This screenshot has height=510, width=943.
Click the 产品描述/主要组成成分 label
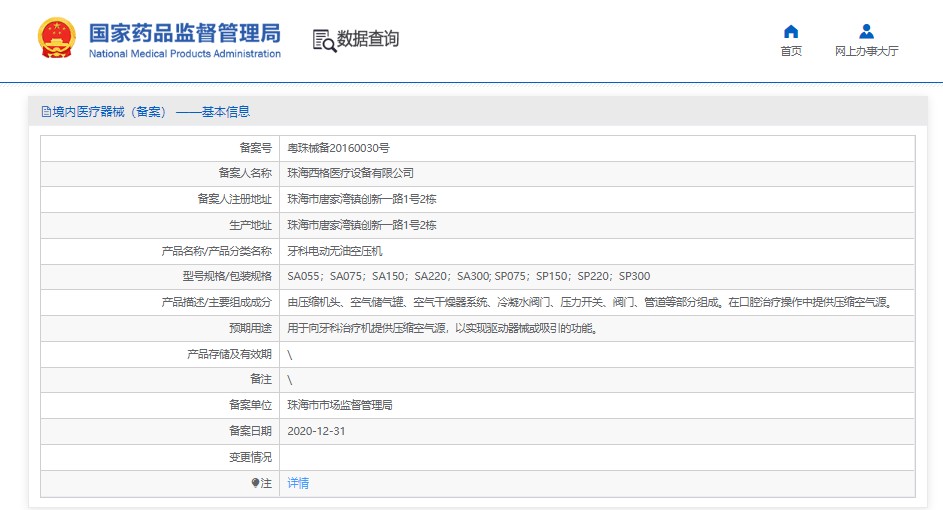(217, 302)
